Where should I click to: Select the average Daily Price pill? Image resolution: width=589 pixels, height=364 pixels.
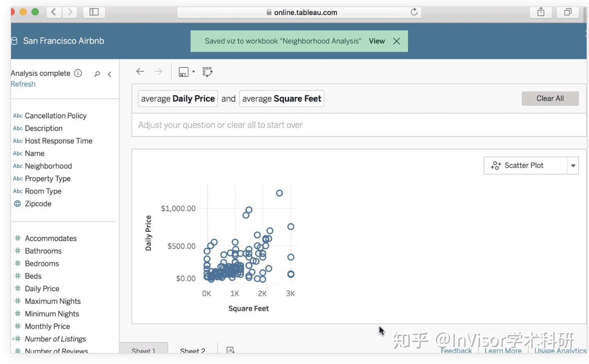(178, 98)
